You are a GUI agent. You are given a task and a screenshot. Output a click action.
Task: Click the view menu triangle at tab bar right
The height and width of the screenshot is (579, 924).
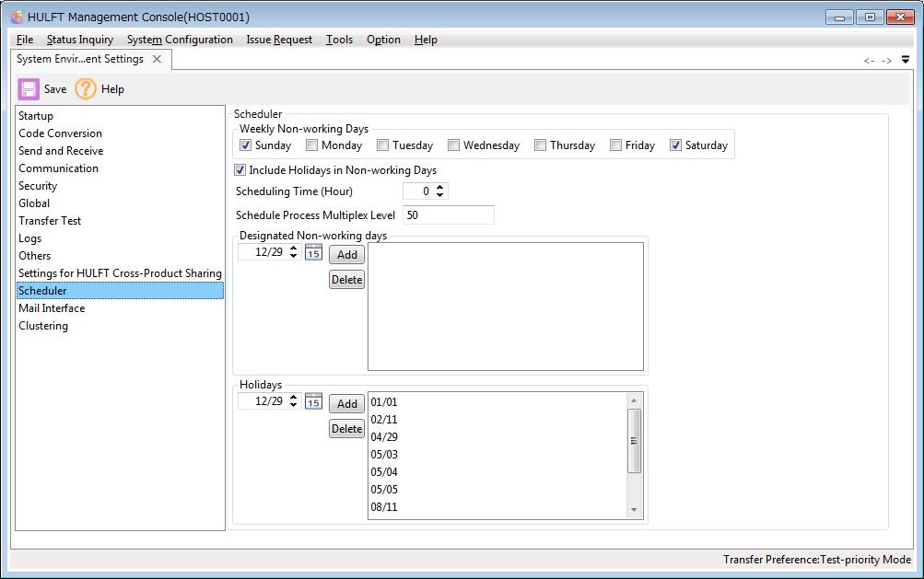(x=906, y=60)
